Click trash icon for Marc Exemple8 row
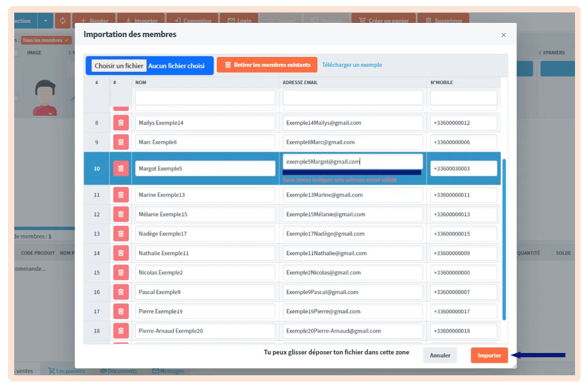 pyautogui.click(x=121, y=142)
